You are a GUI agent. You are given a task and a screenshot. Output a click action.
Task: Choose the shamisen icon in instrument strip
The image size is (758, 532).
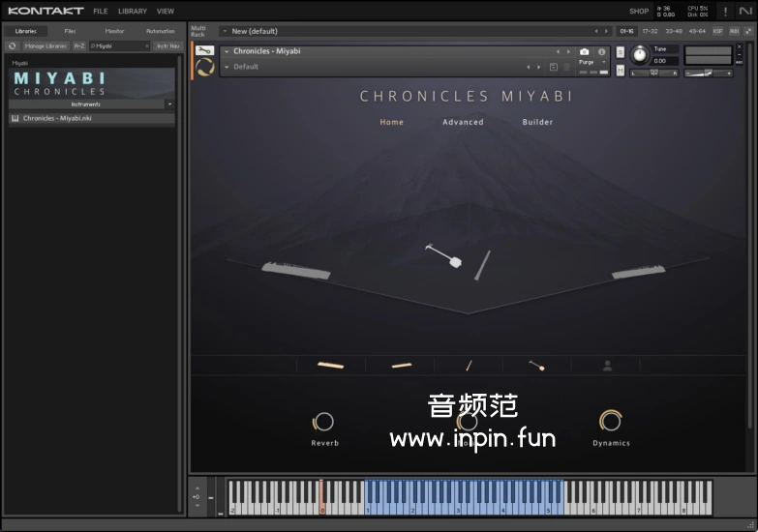point(536,366)
